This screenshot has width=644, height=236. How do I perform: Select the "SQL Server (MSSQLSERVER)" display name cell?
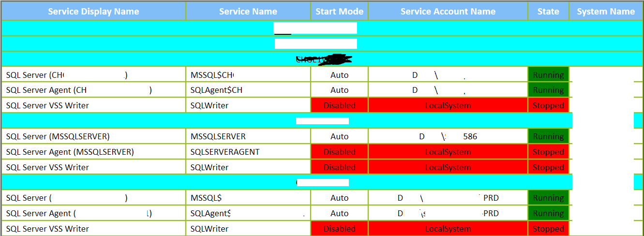[93, 136]
